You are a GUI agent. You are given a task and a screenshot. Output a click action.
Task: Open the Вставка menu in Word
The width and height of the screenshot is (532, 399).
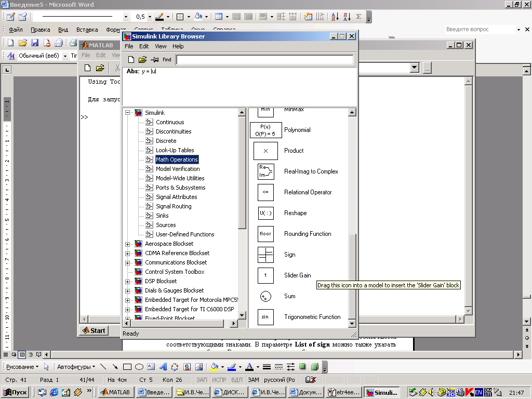87,30
